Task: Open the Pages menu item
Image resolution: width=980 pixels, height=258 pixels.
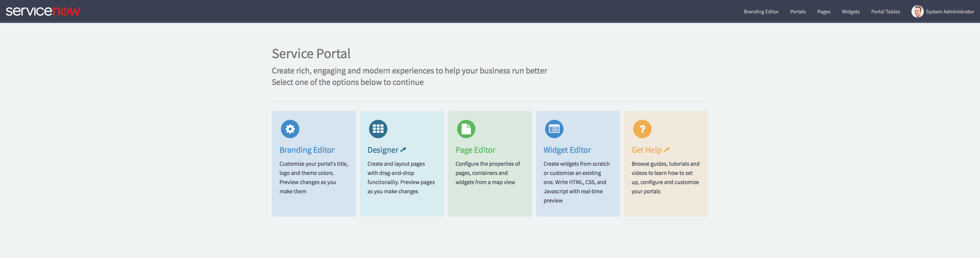Action: click(x=823, y=11)
